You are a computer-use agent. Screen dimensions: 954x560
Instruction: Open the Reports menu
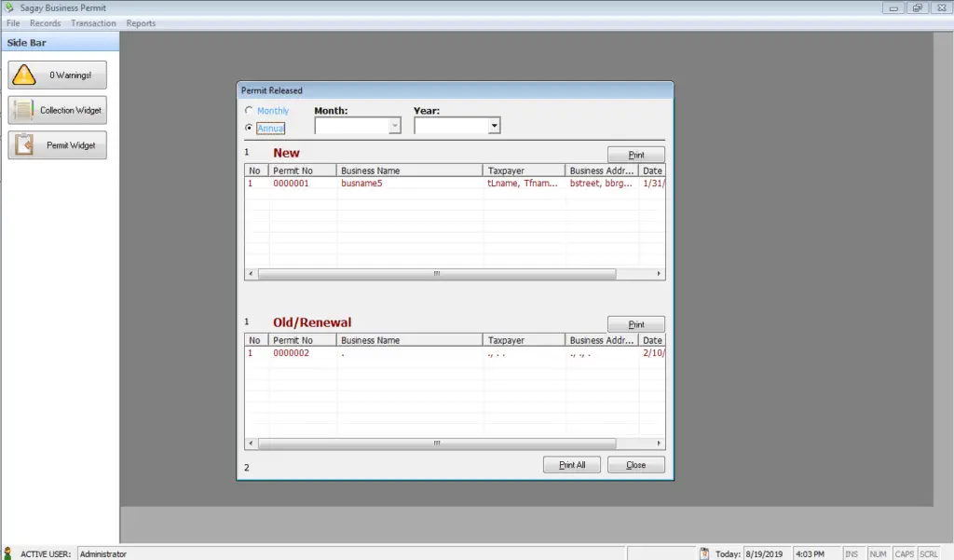click(141, 22)
